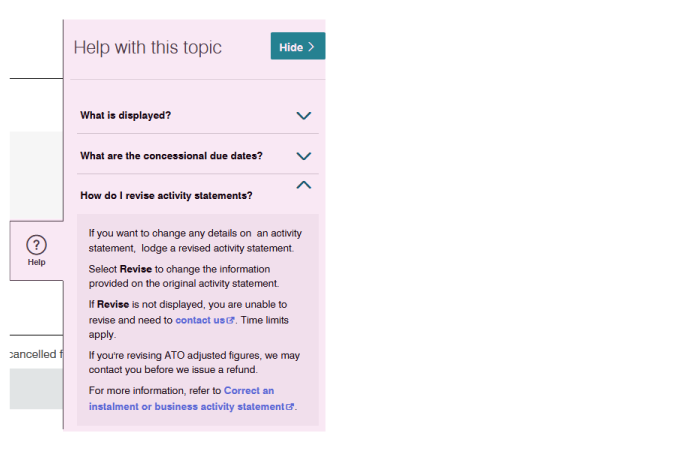Screen dimensions: 689x451
Task: Expand the concessional due dates chevron
Action: 304,156
